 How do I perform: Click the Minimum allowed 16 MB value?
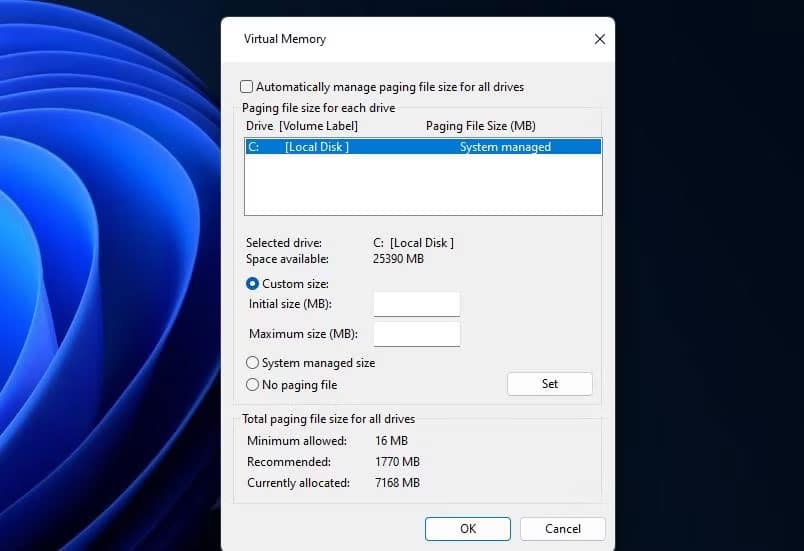coord(391,441)
